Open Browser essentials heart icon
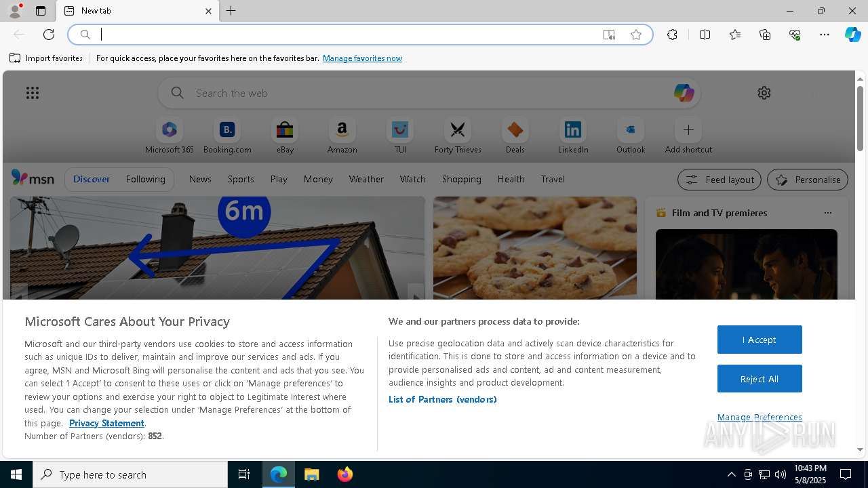Viewport: 868px width, 488px height. tap(795, 35)
